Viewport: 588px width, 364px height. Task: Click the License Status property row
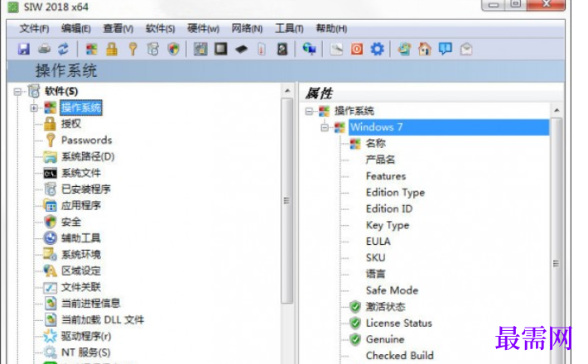click(399, 323)
